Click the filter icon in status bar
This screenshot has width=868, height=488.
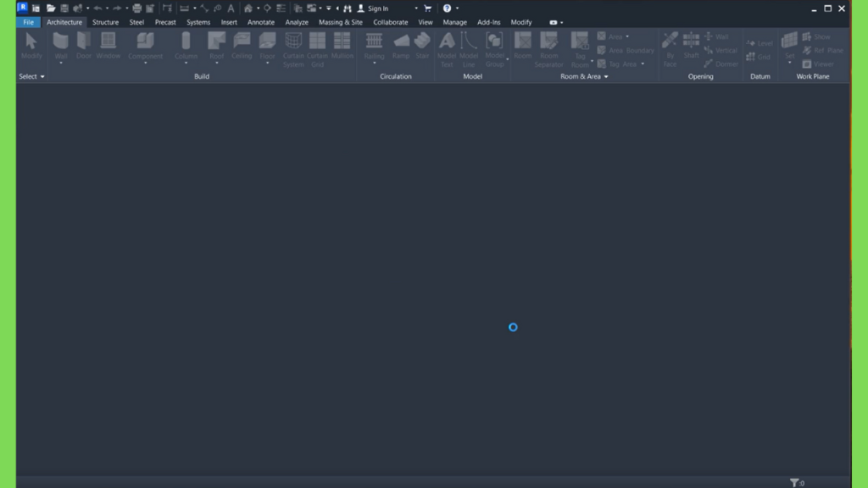794,483
